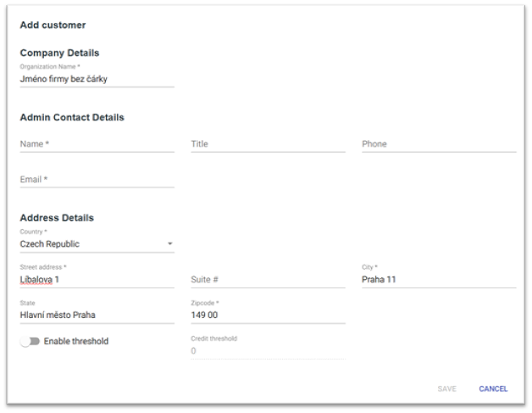This screenshot has height=413, width=532.
Task: Click the Add customer dialog title
Action: [x=53, y=25]
